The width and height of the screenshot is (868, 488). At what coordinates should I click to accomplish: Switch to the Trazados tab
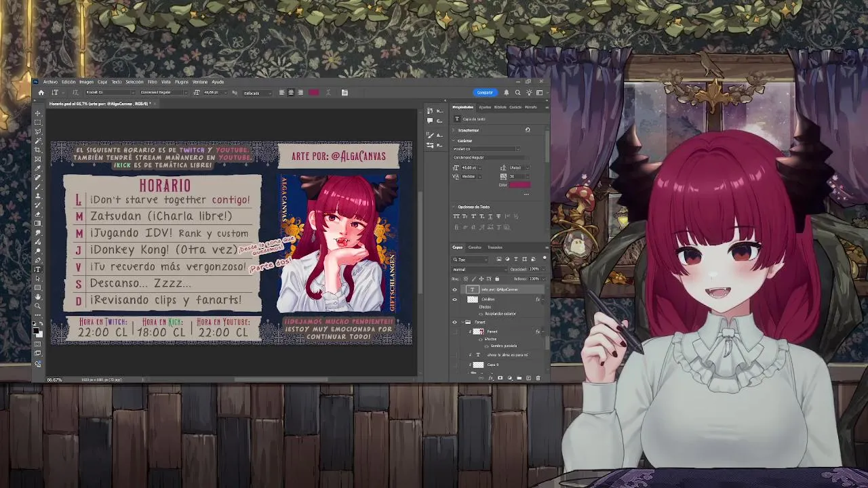[495, 247]
